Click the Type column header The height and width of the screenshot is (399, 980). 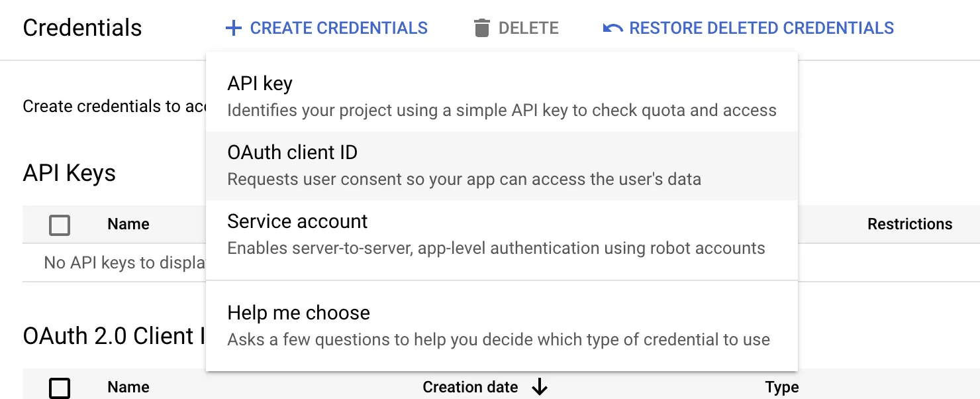pyautogui.click(x=782, y=387)
